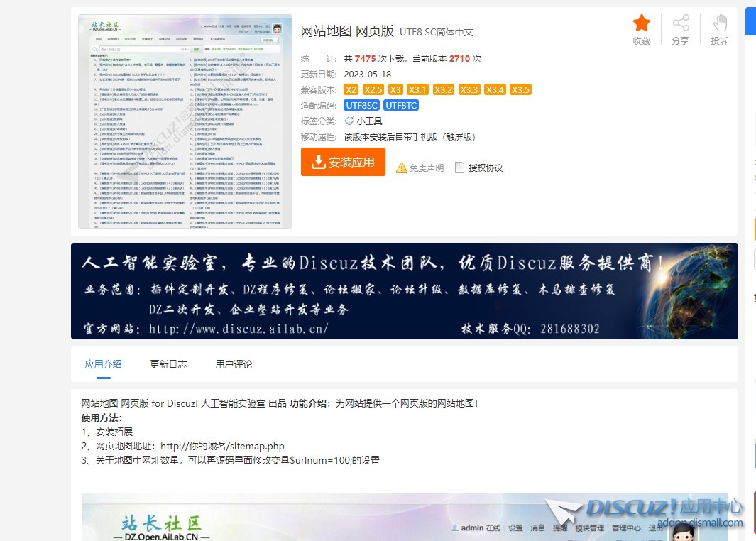
Task: Click the Discuz! 应用中心 paper plane logo
Action: pyautogui.click(x=566, y=511)
